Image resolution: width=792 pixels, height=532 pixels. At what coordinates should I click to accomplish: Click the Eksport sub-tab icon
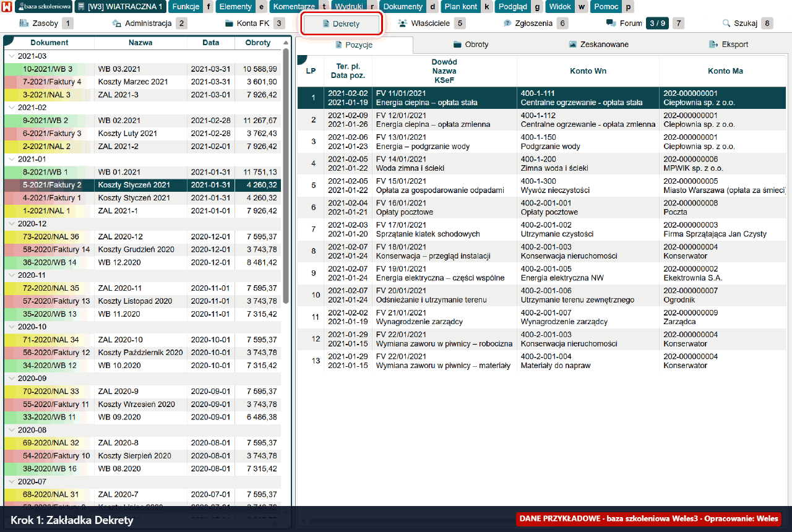point(713,45)
